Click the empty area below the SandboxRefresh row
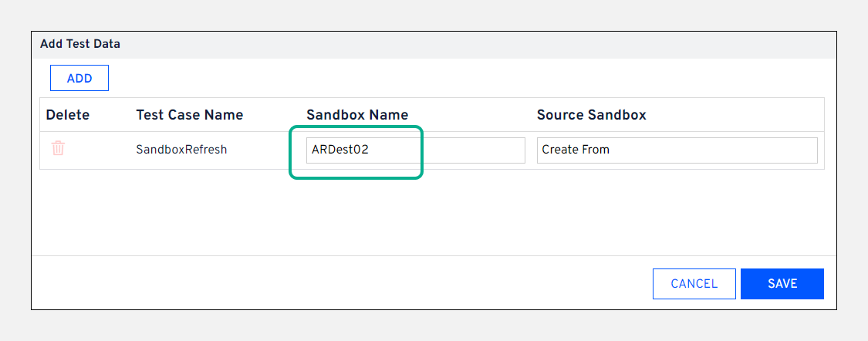The width and height of the screenshot is (868, 341). pos(432,212)
